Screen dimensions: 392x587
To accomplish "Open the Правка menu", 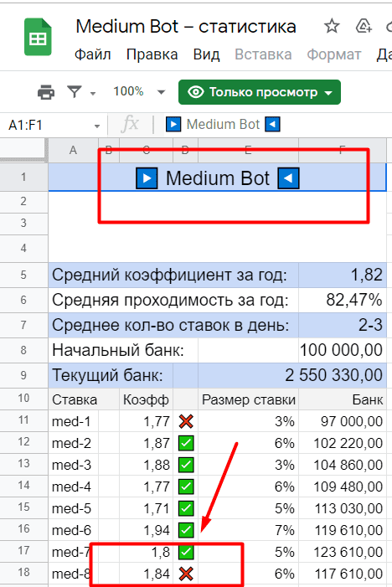I will click(152, 54).
